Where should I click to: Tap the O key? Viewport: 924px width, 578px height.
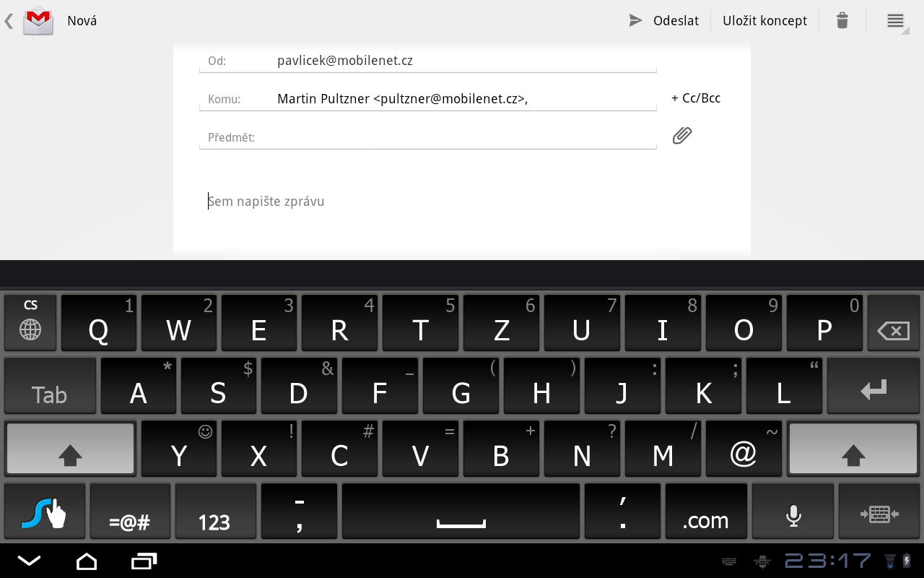tap(744, 322)
